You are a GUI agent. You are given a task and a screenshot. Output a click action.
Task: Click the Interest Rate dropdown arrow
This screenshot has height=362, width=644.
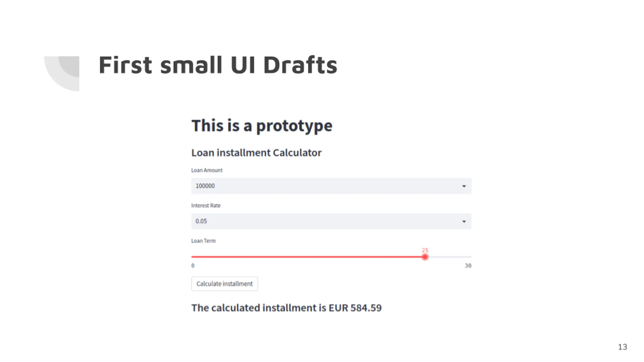pyautogui.click(x=464, y=221)
